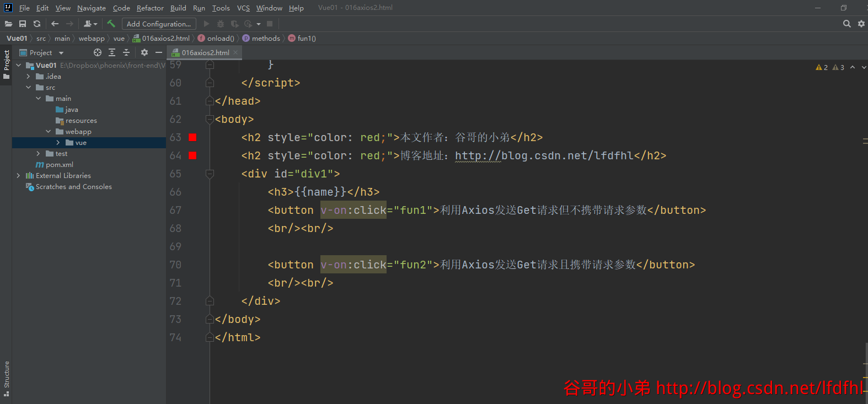Viewport: 868px width, 404px height.
Task: Click the Collapse All icon in Project panel
Action: click(126, 52)
